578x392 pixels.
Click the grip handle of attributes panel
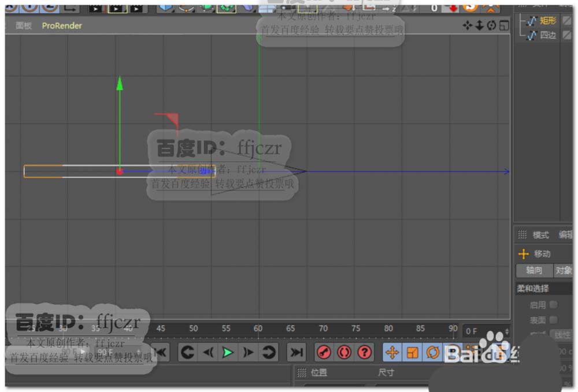523,234
